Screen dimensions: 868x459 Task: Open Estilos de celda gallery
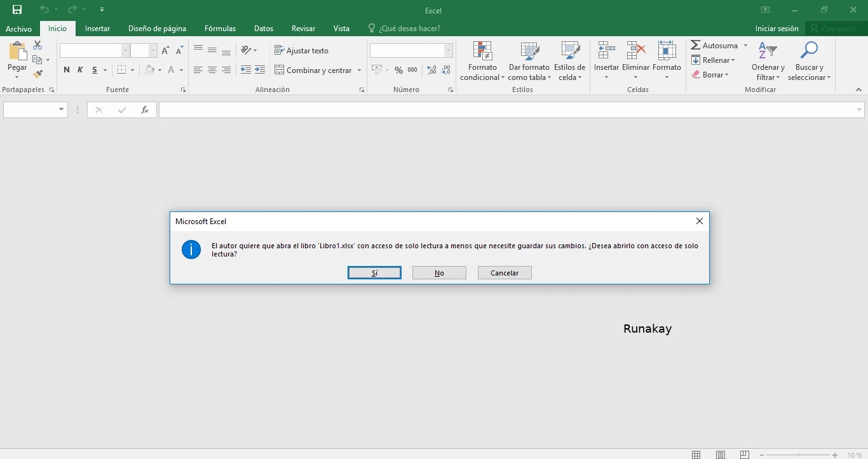[x=569, y=61]
